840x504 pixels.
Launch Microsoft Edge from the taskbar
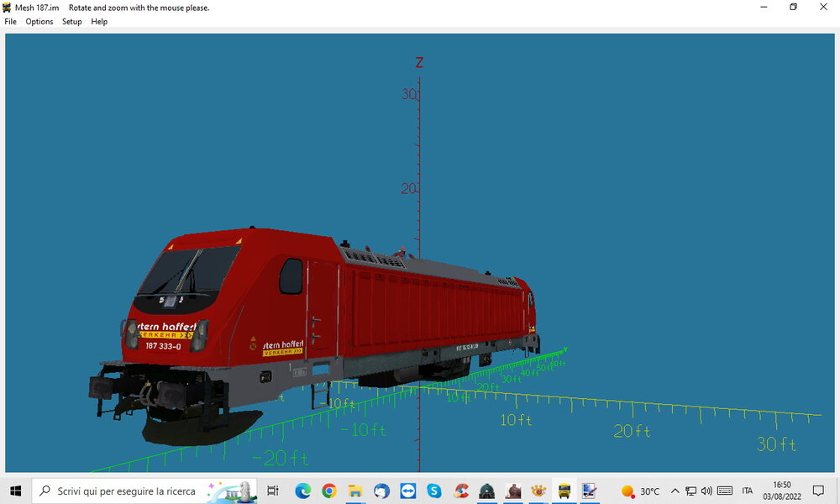coord(302,491)
